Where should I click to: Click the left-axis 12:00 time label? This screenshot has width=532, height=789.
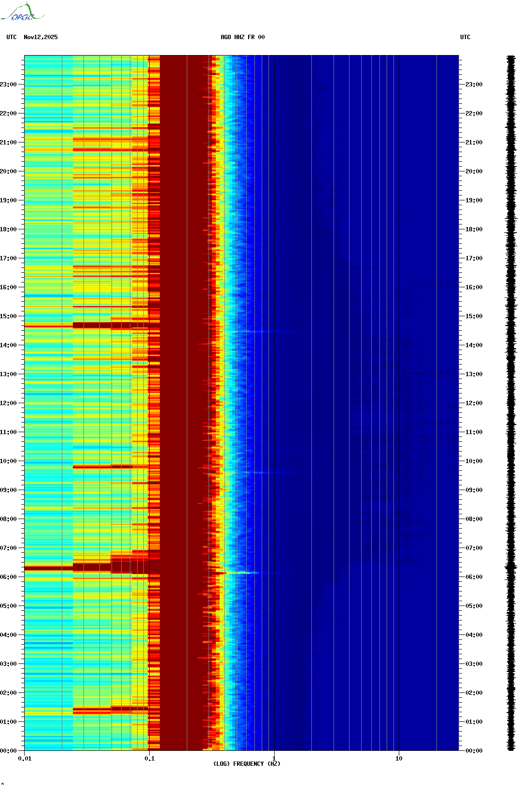pos(8,403)
